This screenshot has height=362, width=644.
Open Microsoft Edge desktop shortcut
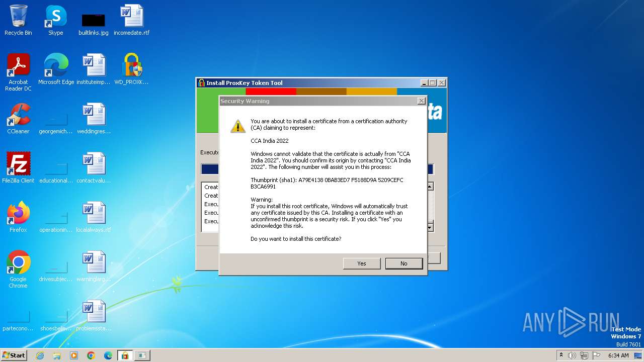[x=56, y=69]
